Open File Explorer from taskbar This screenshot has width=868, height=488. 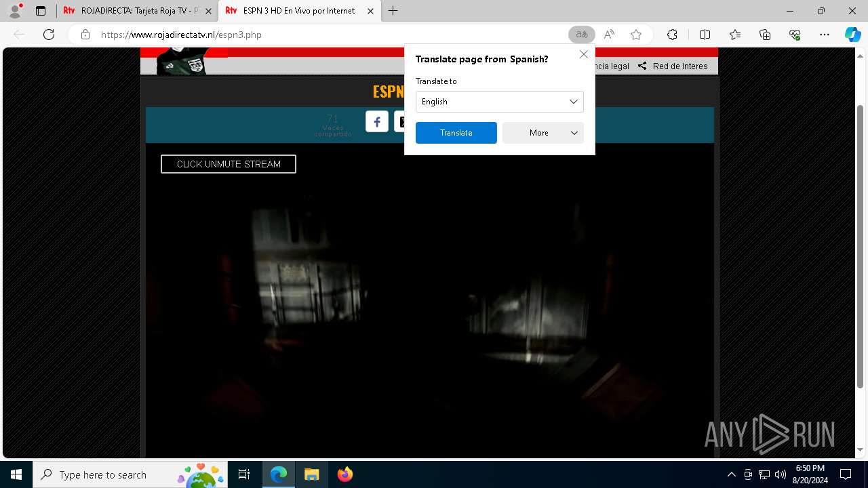(311, 474)
